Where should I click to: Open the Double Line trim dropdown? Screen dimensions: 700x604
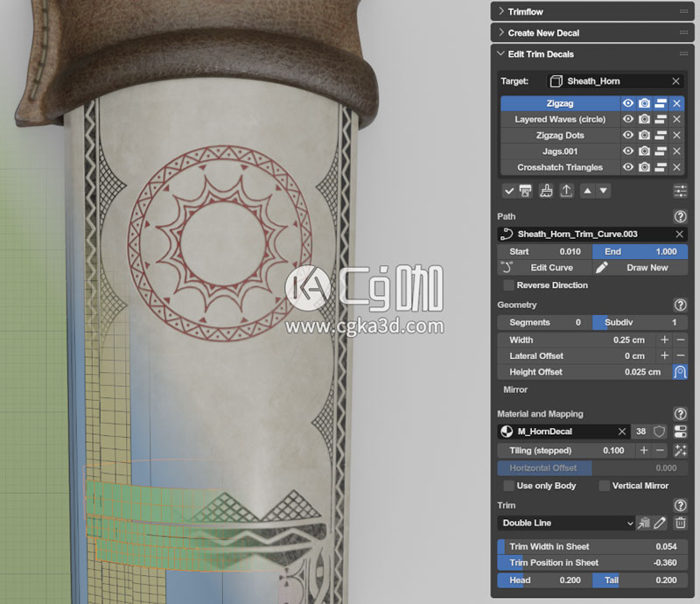(x=566, y=523)
